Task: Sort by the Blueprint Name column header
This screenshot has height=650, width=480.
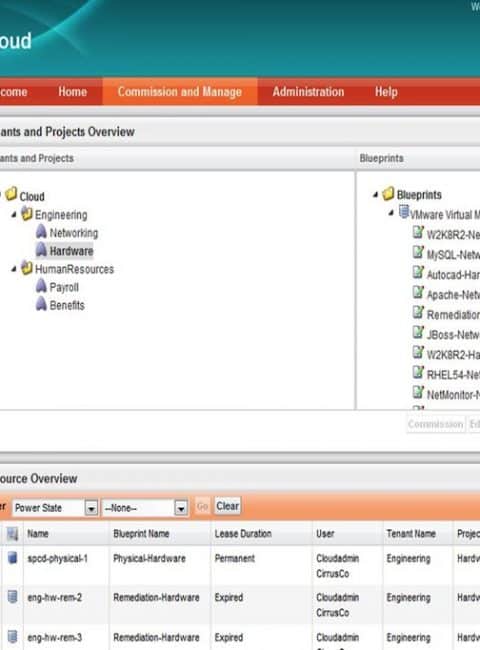Action: (141, 534)
